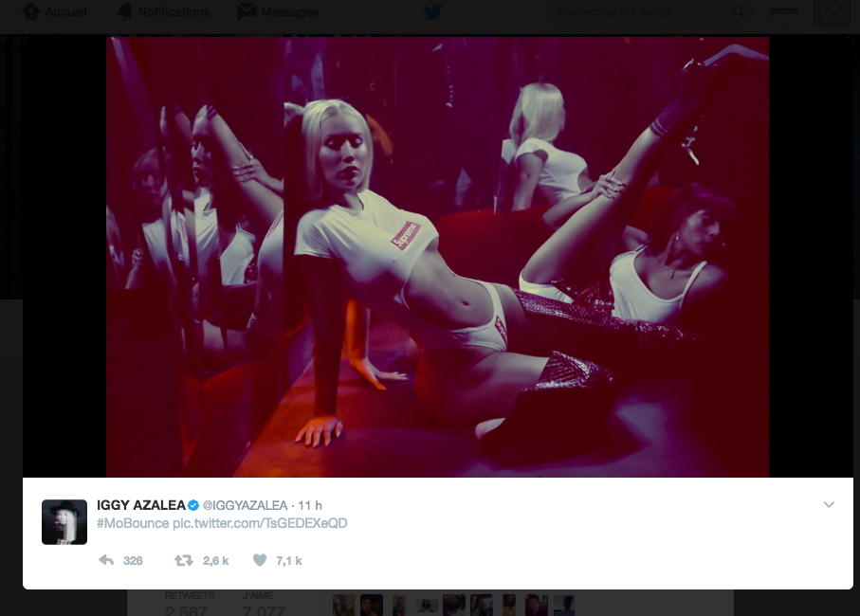Open the Twitter bird logo at top

click(432, 11)
